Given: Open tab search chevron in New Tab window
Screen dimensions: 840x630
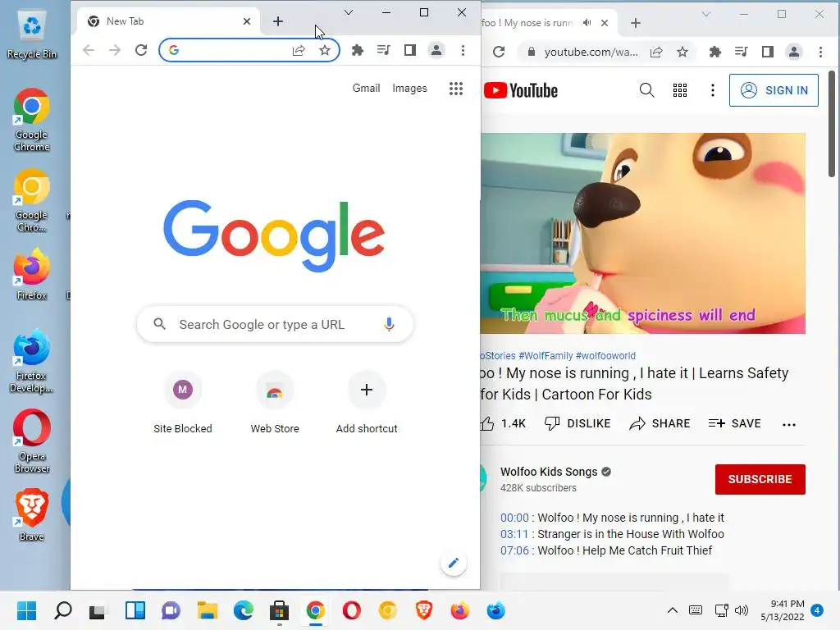Looking at the screenshot, I should [x=348, y=12].
